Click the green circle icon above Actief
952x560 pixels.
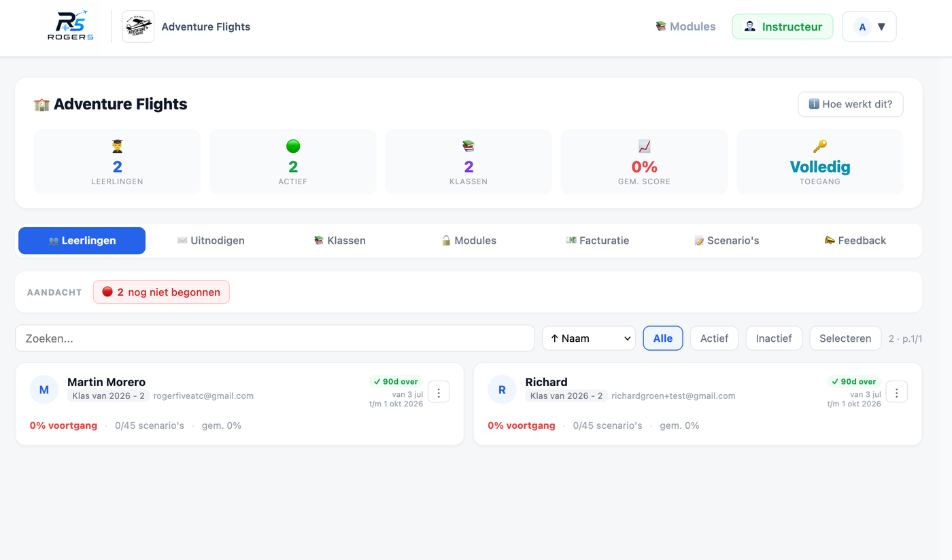point(293,146)
